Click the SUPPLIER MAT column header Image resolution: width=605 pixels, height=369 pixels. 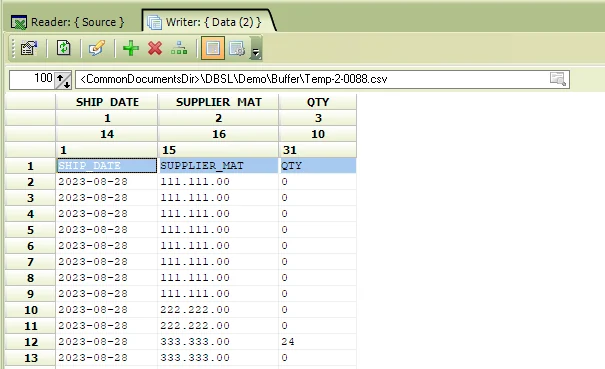pos(218,102)
